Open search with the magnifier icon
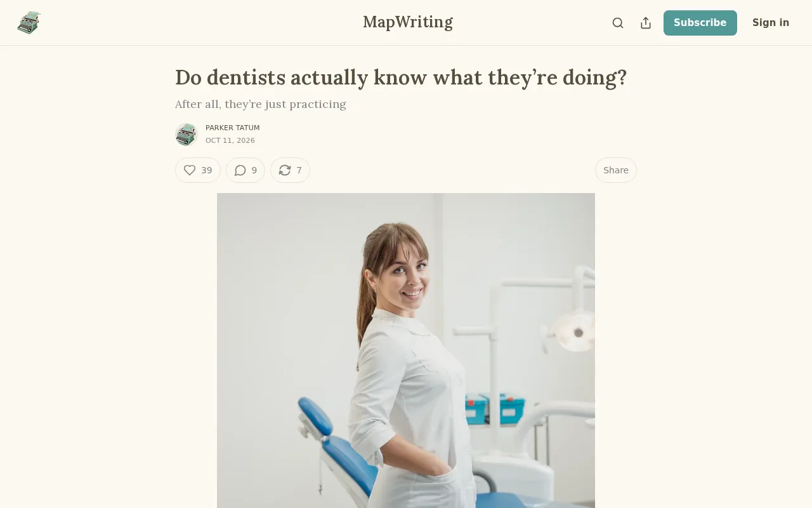This screenshot has height=508, width=812. pos(618,23)
